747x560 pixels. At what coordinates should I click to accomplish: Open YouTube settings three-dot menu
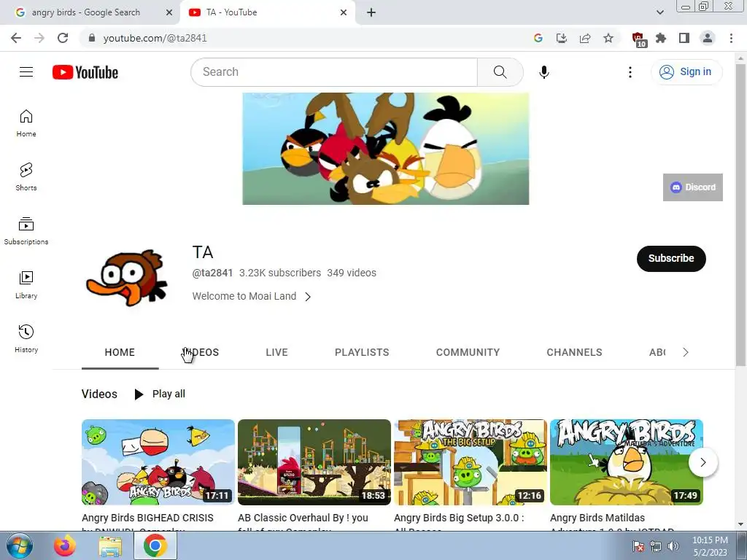(630, 72)
